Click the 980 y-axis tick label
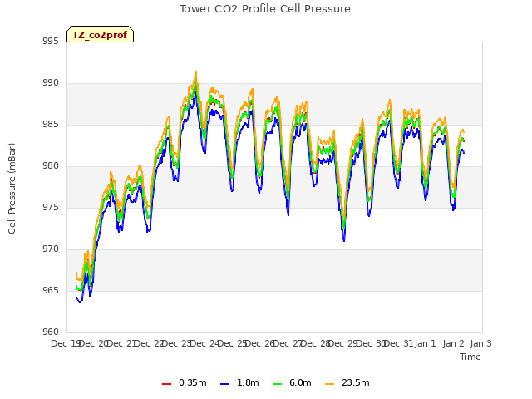 click(51, 166)
